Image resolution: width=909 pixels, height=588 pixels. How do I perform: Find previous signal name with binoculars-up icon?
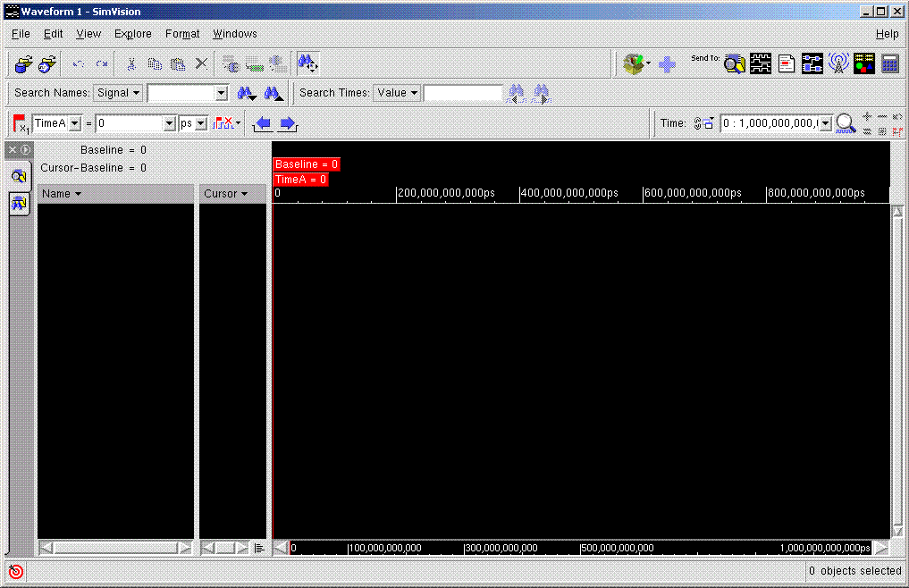pos(274,93)
